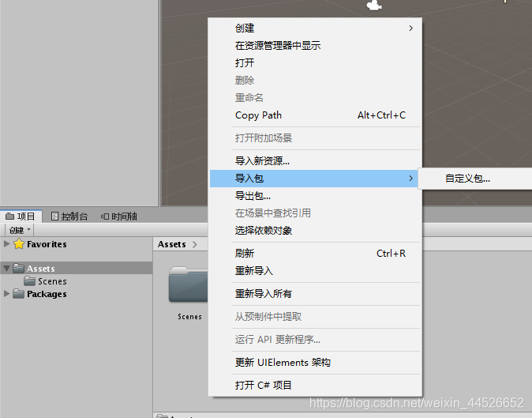Select 打开 in the context menu
Screen dimensions: 532x418
point(316,63)
